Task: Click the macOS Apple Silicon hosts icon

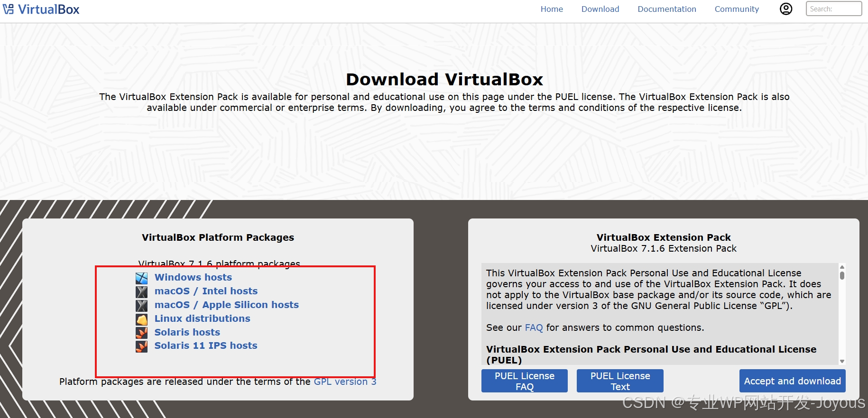Action: pyautogui.click(x=141, y=305)
